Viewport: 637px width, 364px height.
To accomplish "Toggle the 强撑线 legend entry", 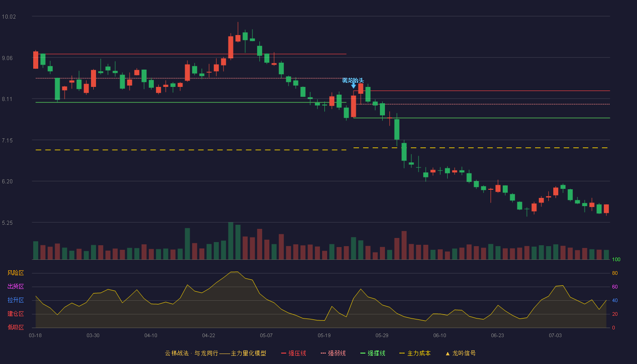I will 373,353.
